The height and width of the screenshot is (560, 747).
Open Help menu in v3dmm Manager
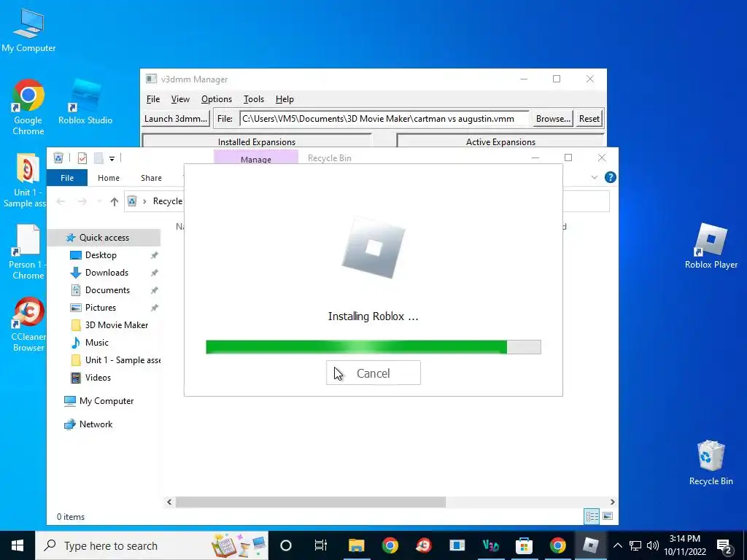(285, 99)
